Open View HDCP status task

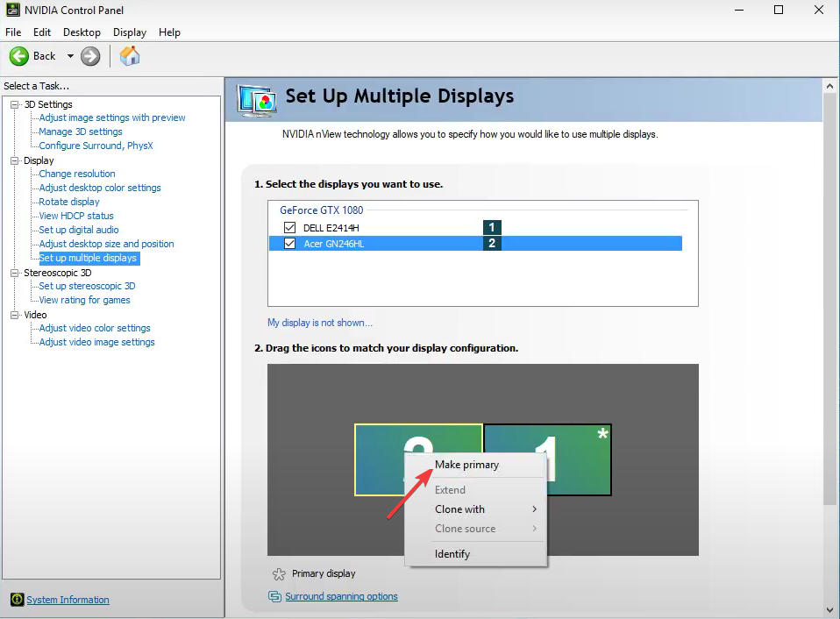[76, 216]
